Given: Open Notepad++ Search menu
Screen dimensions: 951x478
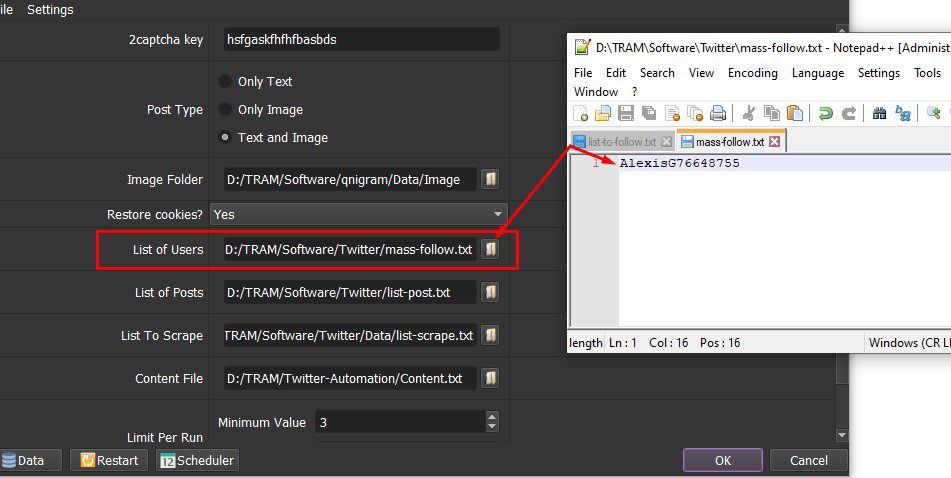Looking at the screenshot, I should 657,73.
